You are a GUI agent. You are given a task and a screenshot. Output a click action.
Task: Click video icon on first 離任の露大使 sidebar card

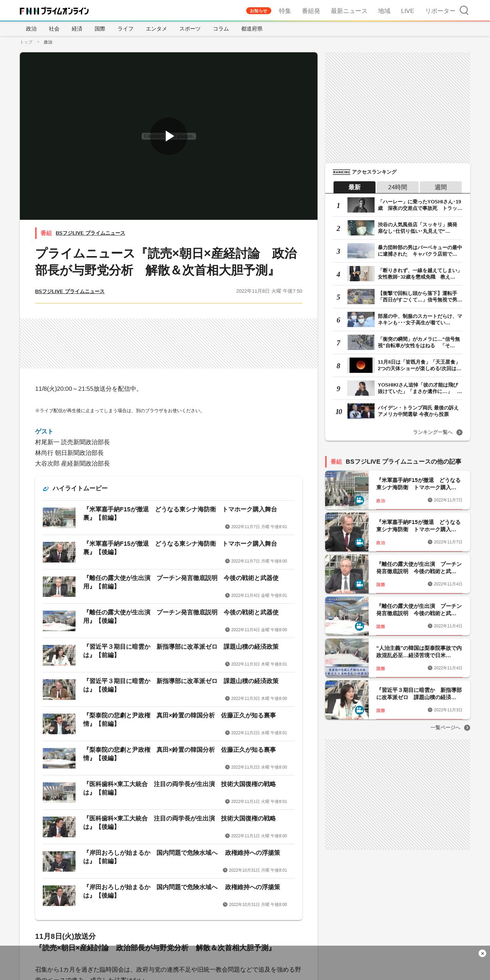359,584
